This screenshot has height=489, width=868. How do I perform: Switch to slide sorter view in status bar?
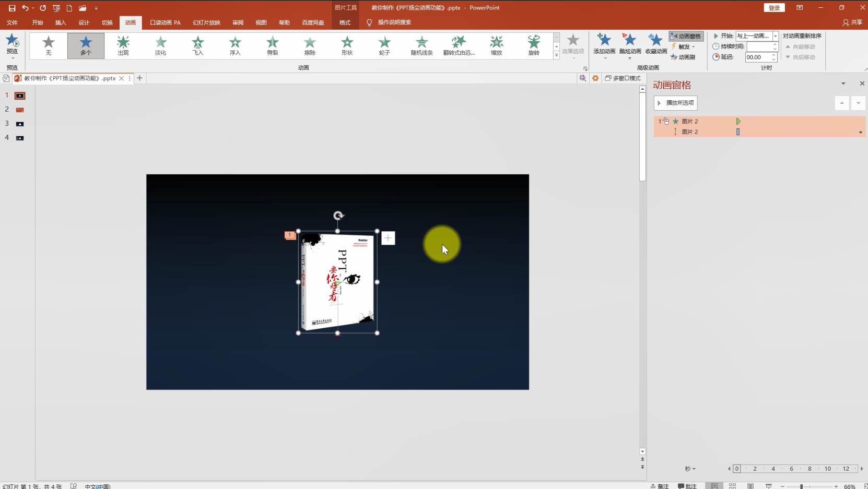click(732, 486)
